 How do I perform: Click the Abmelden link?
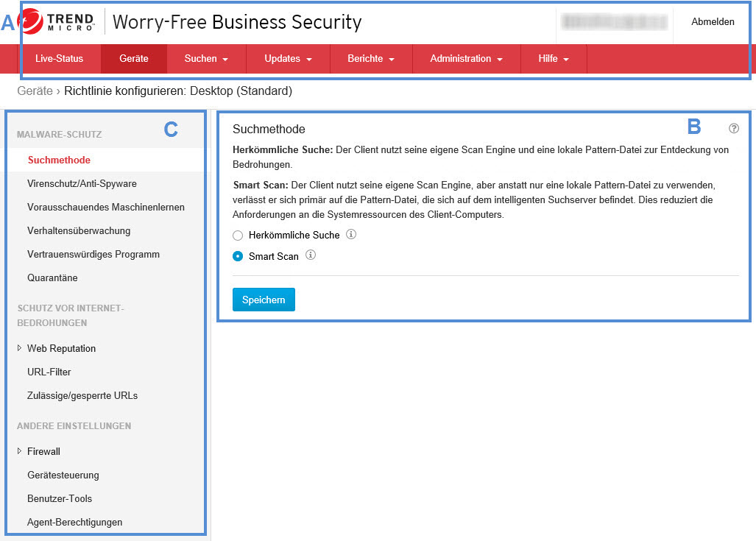pyautogui.click(x=712, y=22)
